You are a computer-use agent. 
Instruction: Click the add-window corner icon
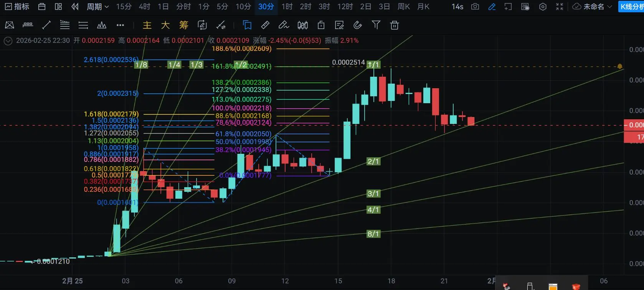point(508,7)
